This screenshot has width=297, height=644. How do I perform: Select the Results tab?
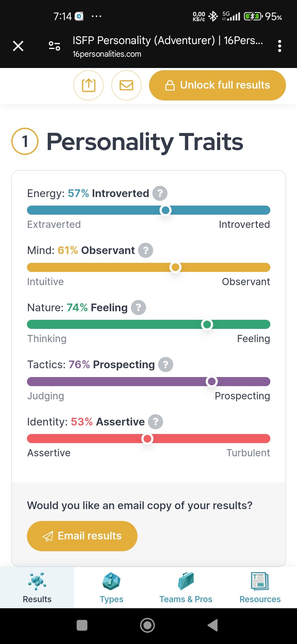(x=37, y=588)
